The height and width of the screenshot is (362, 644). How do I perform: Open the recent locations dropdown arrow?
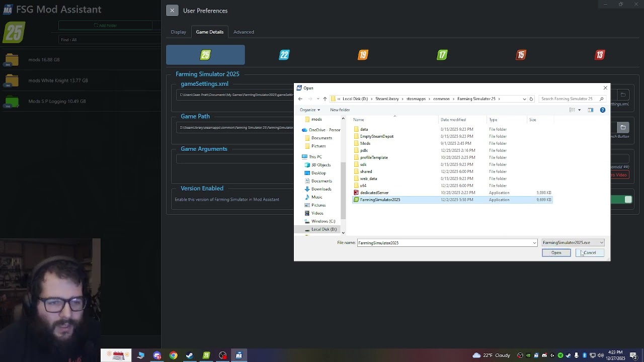click(x=317, y=99)
